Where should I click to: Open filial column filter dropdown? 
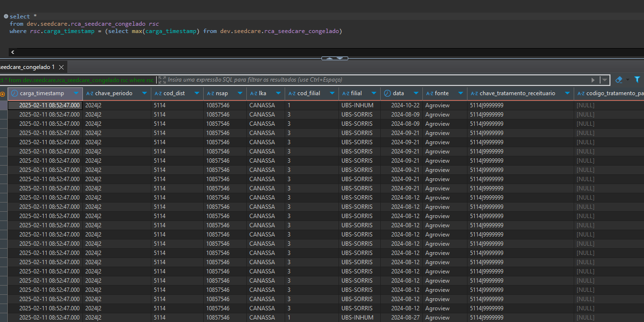pos(374,93)
